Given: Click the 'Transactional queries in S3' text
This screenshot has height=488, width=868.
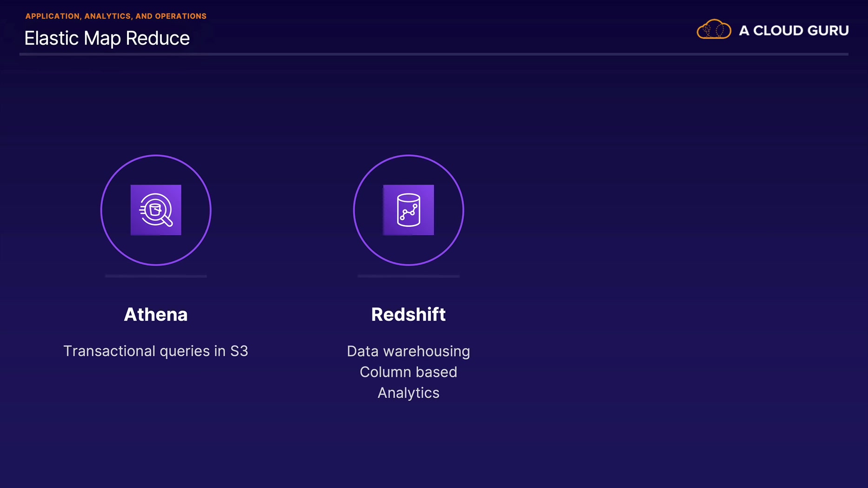Looking at the screenshot, I should coord(156,351).
